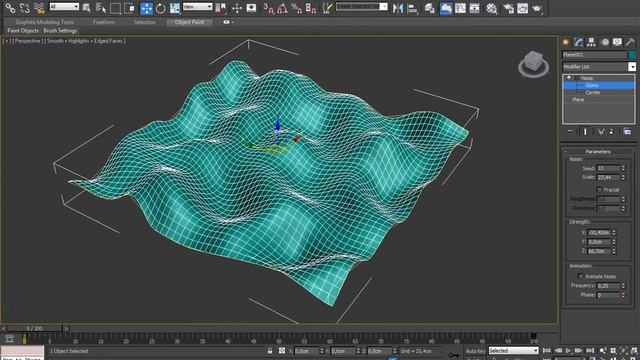Toggle the Percent Snap button

click(x=296, y=8)
